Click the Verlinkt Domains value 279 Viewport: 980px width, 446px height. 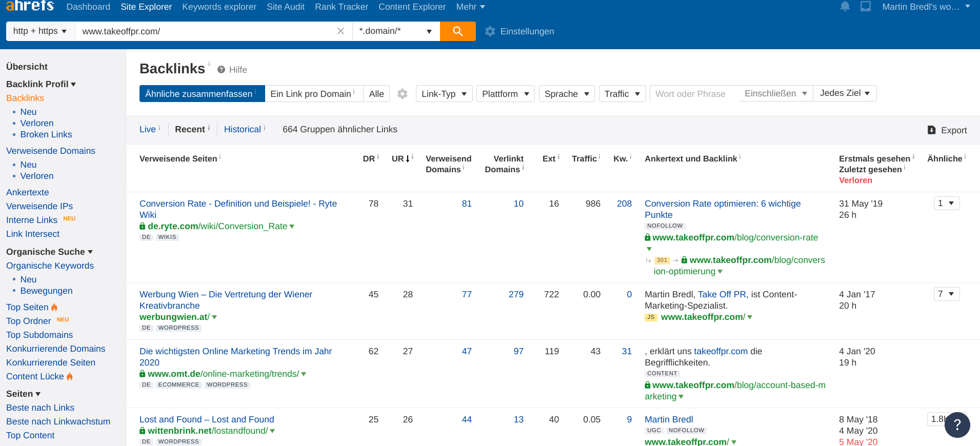[516, 294]
